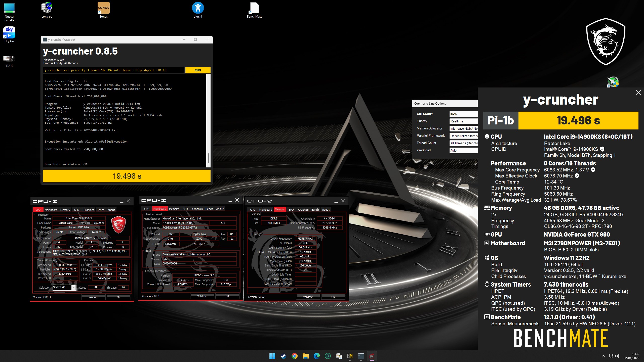Select Graphics tab in middle CPU-Z Mainboard window
This screenshot has height=362, width=644.
click(x=197, y=209)
